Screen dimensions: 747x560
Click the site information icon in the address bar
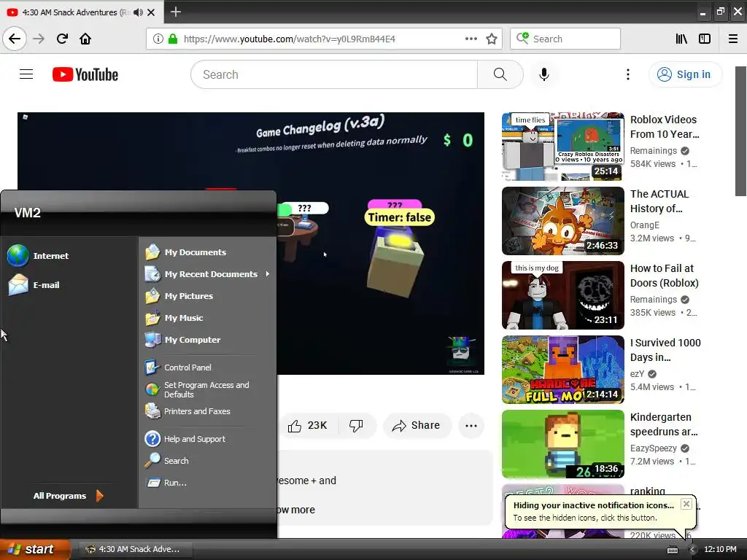point(158,39)
